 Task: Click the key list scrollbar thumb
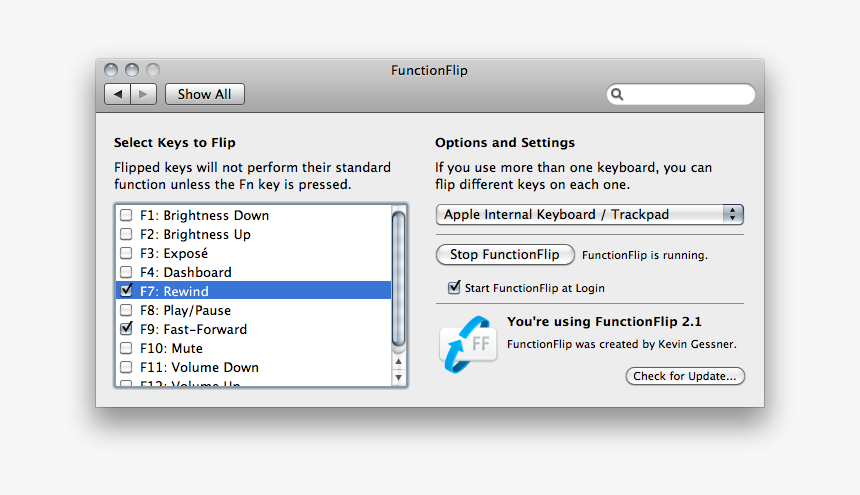point(399,278)
